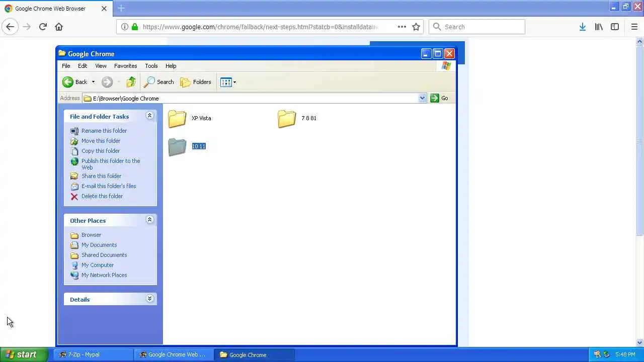Screen dimensions: 644x362
Task: Switch to 7-Zip - Mypal taskbar button
Action: coord(93,354)
